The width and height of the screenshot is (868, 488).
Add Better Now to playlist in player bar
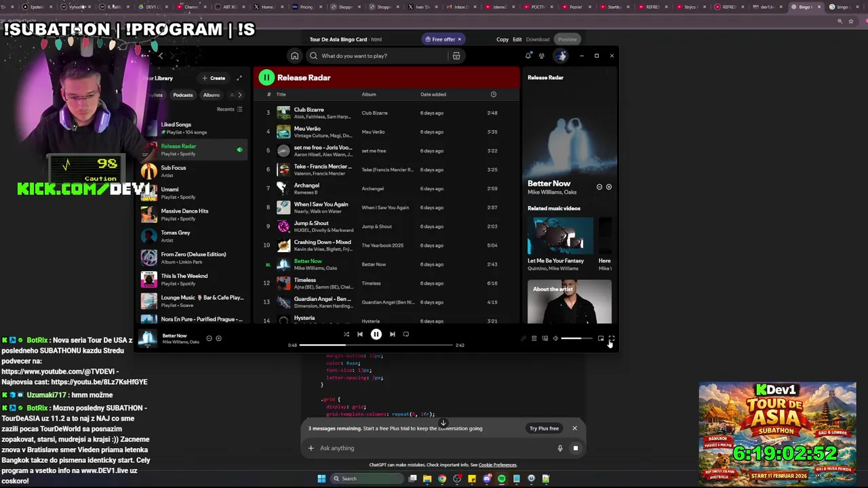218,338
